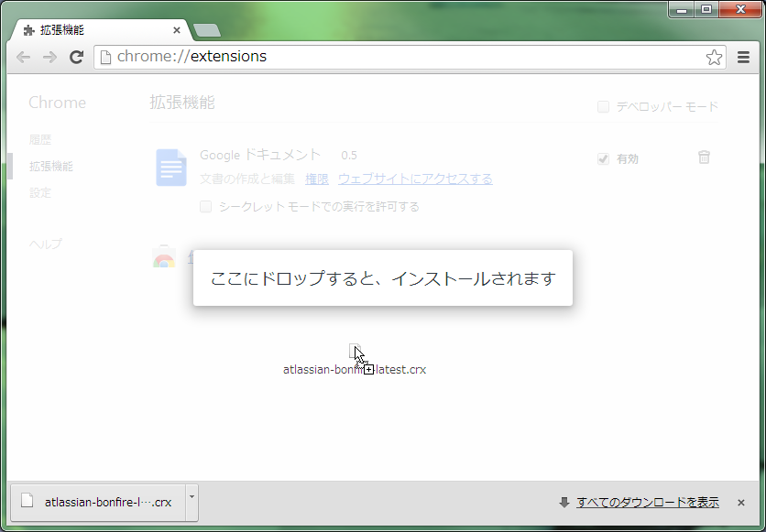Image resolution: width=766 pixels, height=532 pixels.
Task: Open a new tab
Action: point(207,31)
